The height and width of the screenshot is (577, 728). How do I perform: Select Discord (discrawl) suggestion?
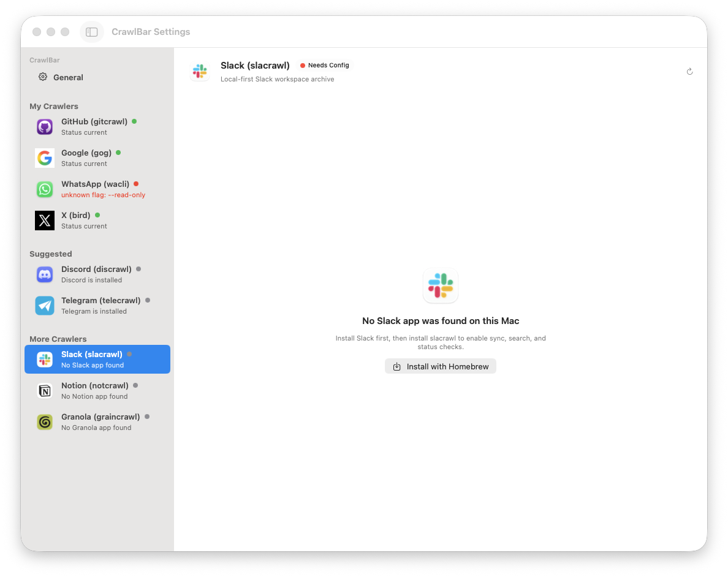97,274
